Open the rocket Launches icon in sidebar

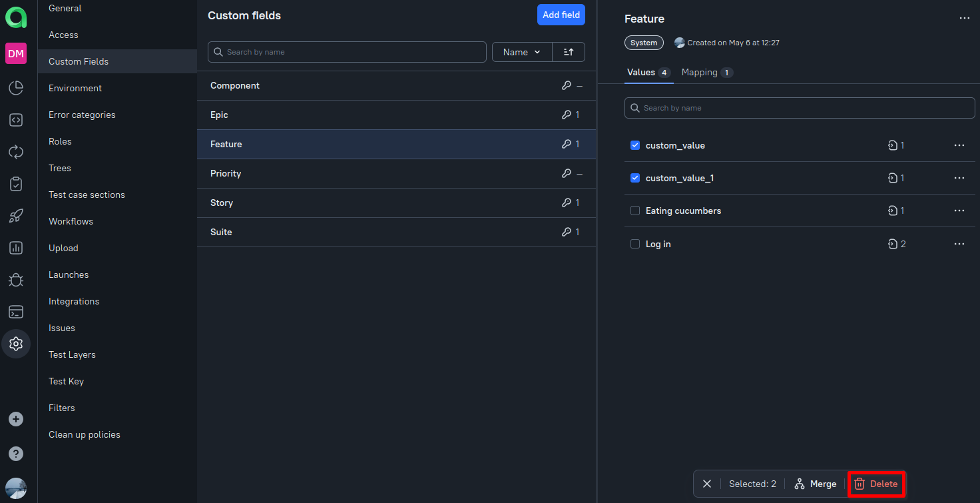tap(16, 216)
